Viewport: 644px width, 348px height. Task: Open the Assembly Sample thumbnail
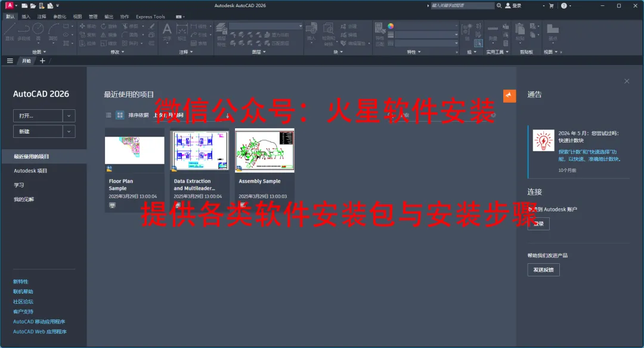(x=265, y=150)
